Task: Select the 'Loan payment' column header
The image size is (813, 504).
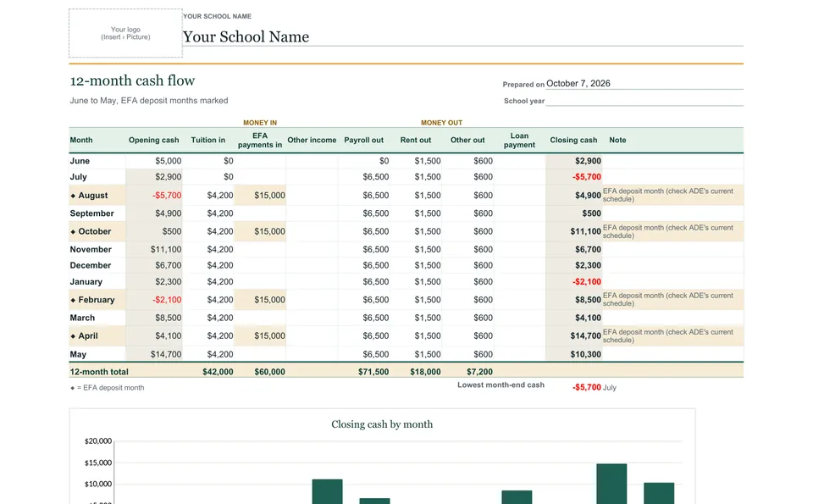Action: click(x=519, y=140)
